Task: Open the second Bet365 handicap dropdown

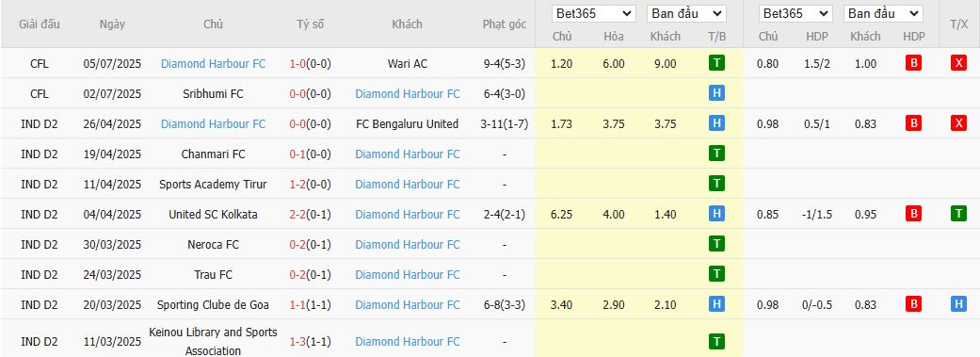Action: coord(795,14)
